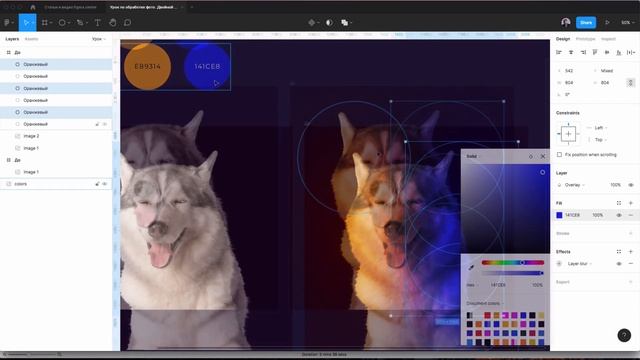Select the Text tool
Image resolution: width=640 pixels, height=360 pixels.
98,23
